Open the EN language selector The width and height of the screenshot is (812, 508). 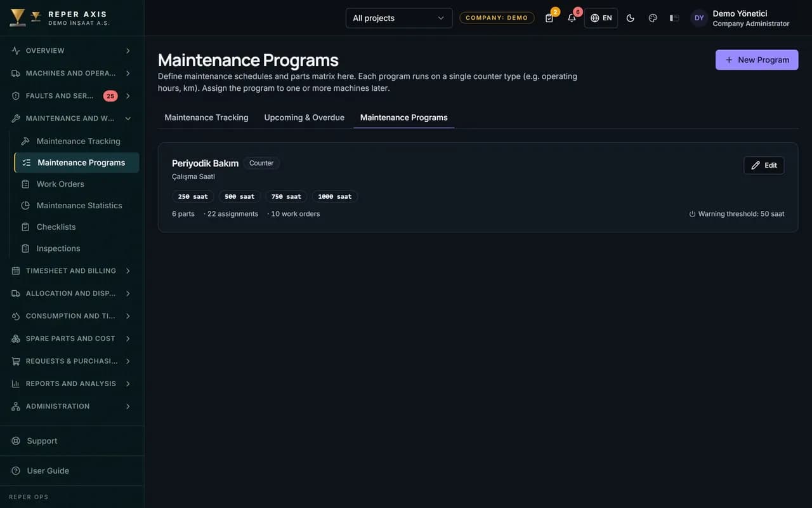(x=601, y=18)
